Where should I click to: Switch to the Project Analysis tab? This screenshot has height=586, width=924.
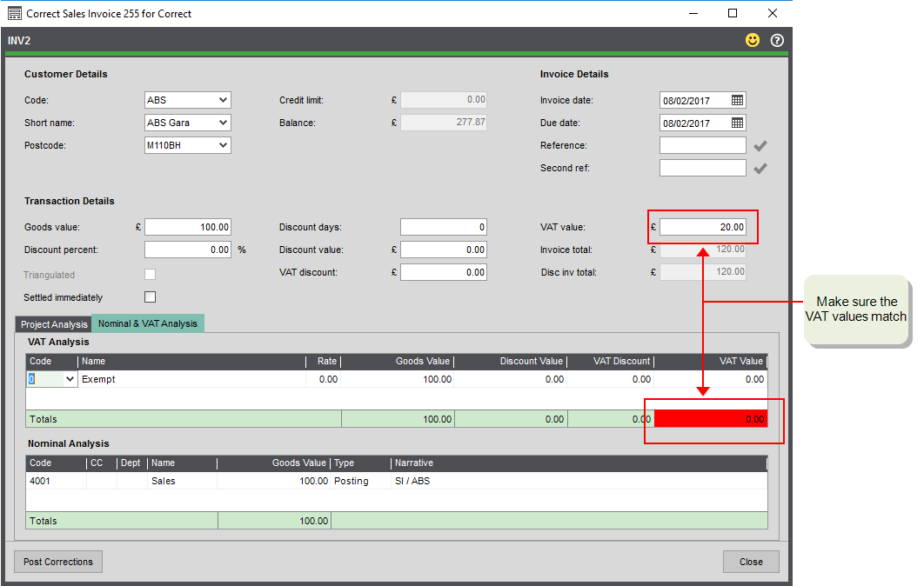point(54,324)
